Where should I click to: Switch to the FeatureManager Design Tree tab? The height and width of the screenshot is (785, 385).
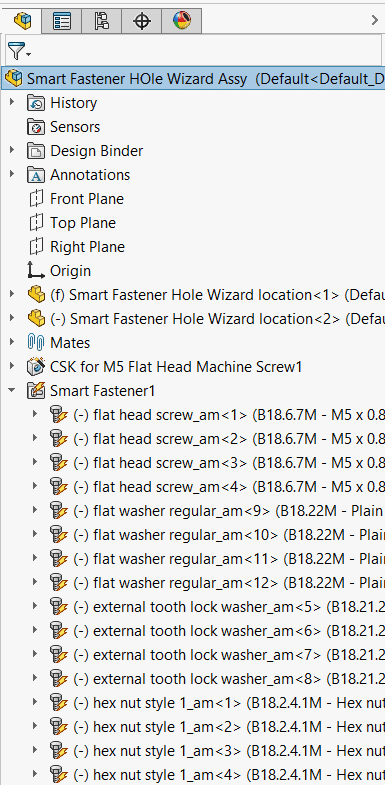[x=22, y=21]
